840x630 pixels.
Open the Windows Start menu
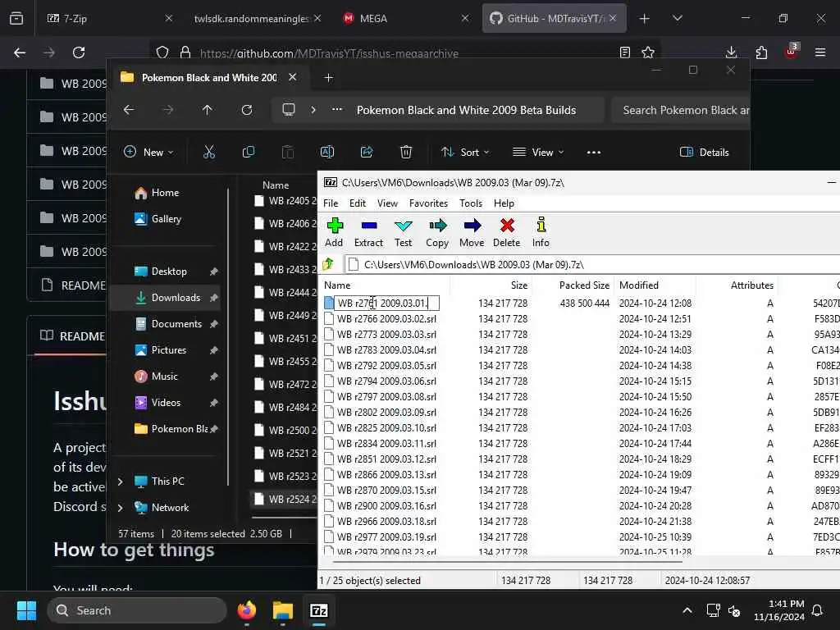[x=26, y=610]
